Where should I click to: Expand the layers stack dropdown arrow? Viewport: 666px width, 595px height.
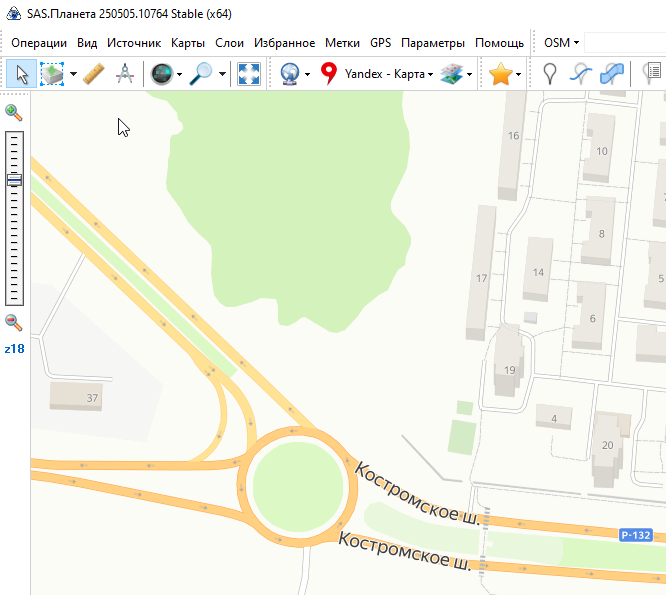click(x=470, y=74)
